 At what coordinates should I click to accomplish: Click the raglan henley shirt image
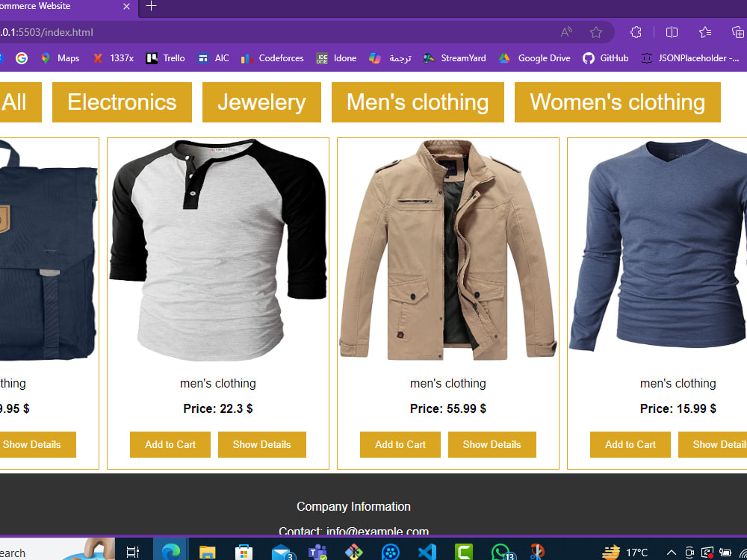point(218,250)
